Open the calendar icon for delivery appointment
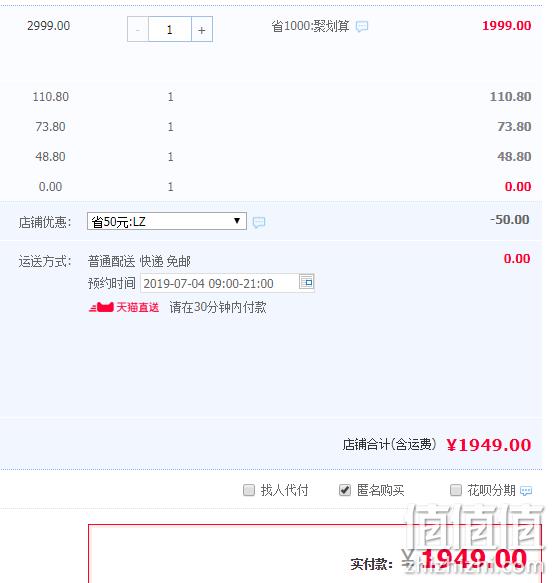 [x=307, y=282]
